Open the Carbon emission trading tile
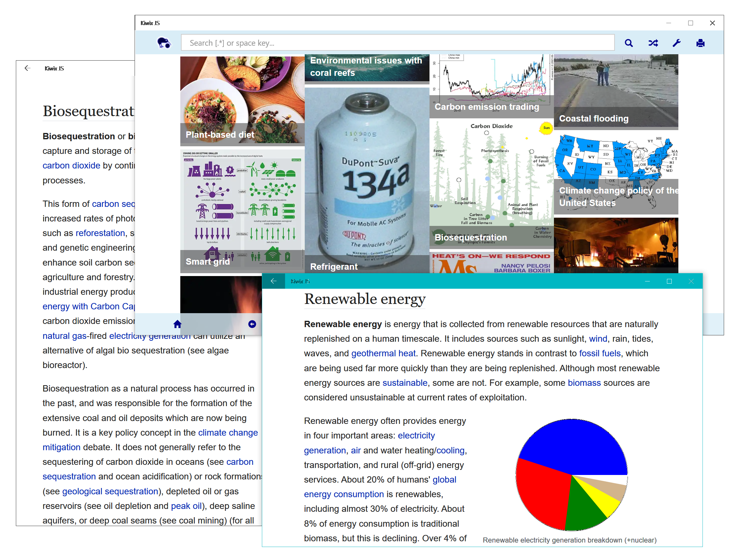Image resolution: width=739 pixels, height=560 pixels. tap(491, 83)
